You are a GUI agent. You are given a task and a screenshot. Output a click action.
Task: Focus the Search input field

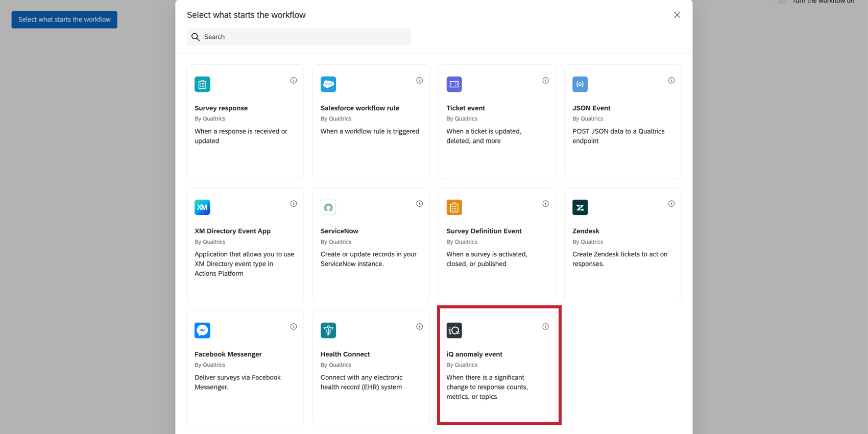(x=299, y=37)
